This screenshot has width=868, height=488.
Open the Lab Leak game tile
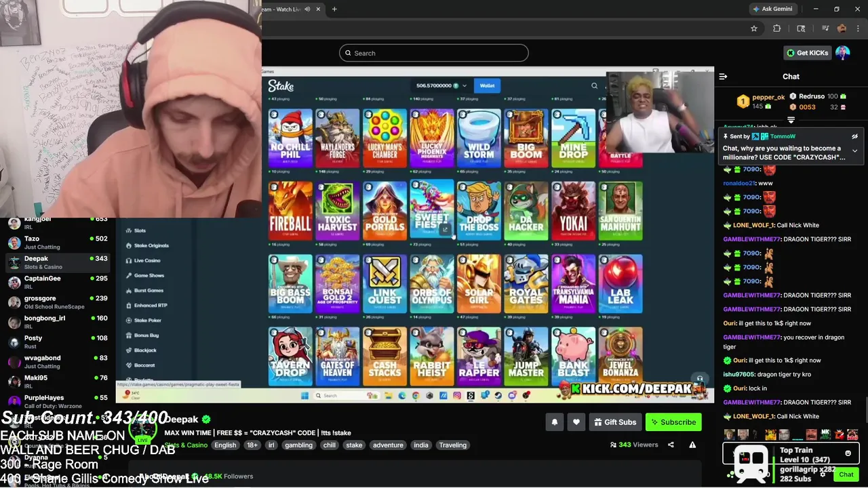tap(620, 284)
